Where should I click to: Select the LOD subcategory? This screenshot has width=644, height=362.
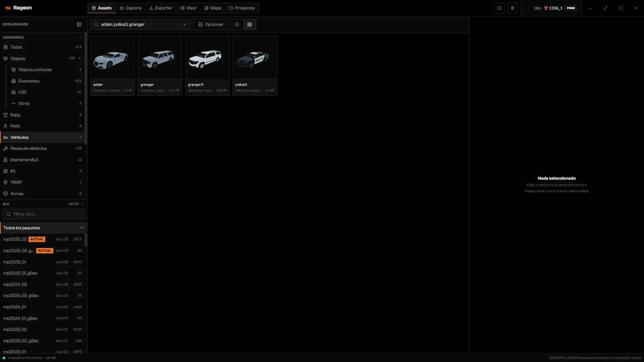[x=46, y=92]
